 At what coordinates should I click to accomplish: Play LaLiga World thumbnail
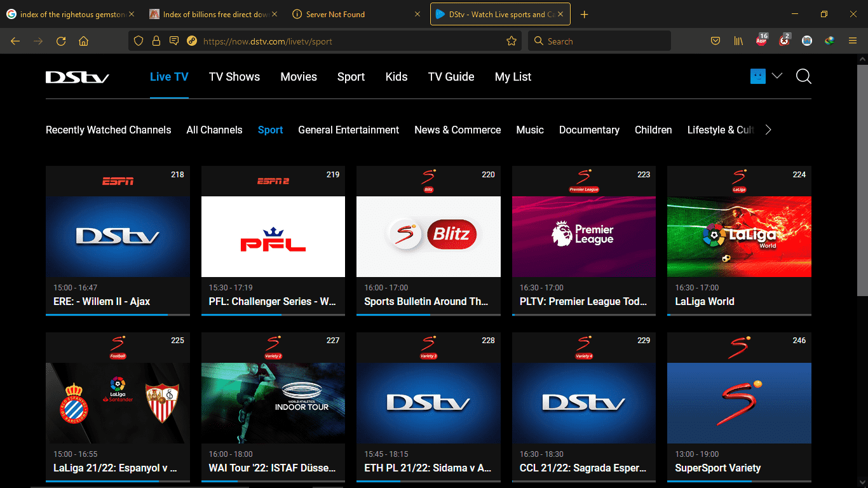click(x=739, y=236)
